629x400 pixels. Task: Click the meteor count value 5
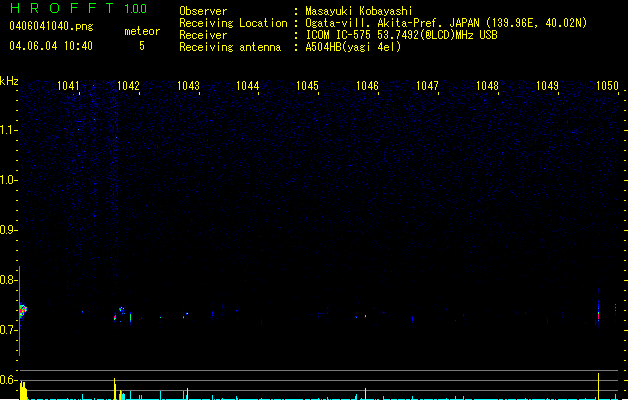coord(142,46)
